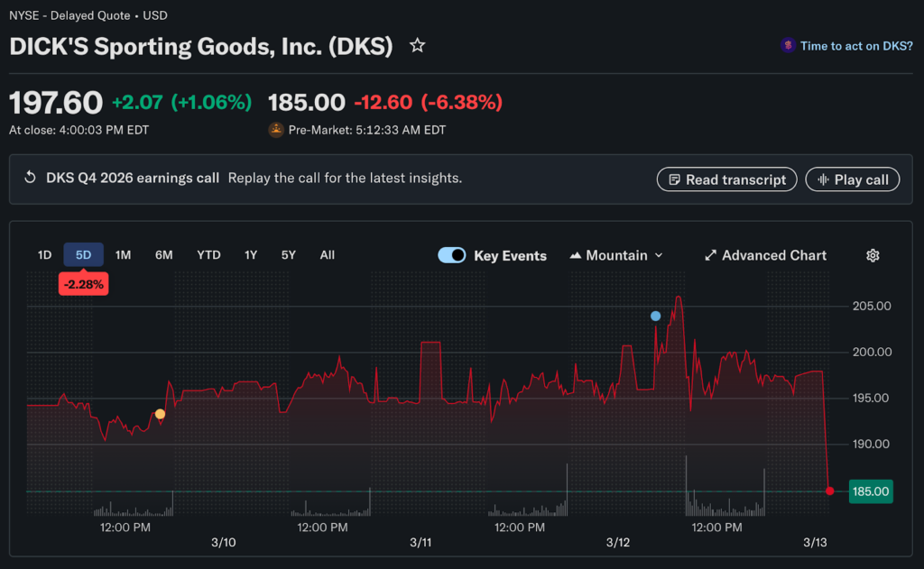Open the Time to act on DKS link
This screenshot has height=569, width=924.
(856, 46)
